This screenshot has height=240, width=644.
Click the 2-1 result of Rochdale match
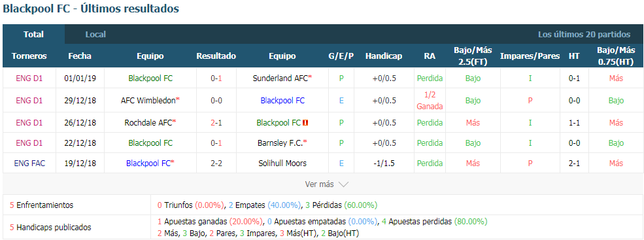(x=216, y=122)
